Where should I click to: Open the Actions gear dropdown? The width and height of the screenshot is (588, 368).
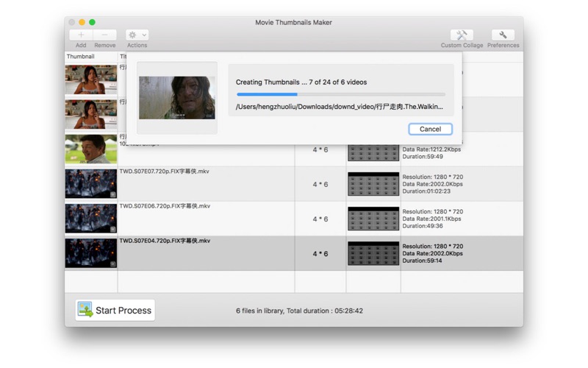click(137, 35)
